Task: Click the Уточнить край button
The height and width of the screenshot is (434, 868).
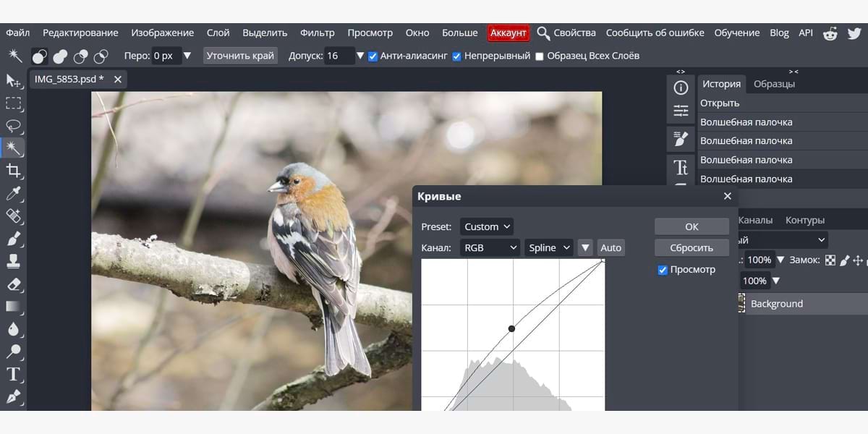Action: (240, 56)
